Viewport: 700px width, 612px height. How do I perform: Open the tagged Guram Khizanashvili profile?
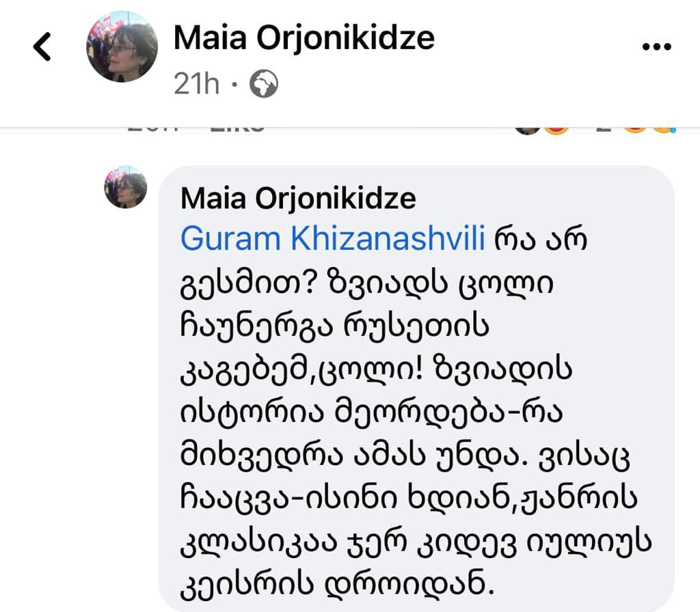(x=333, y=238)
